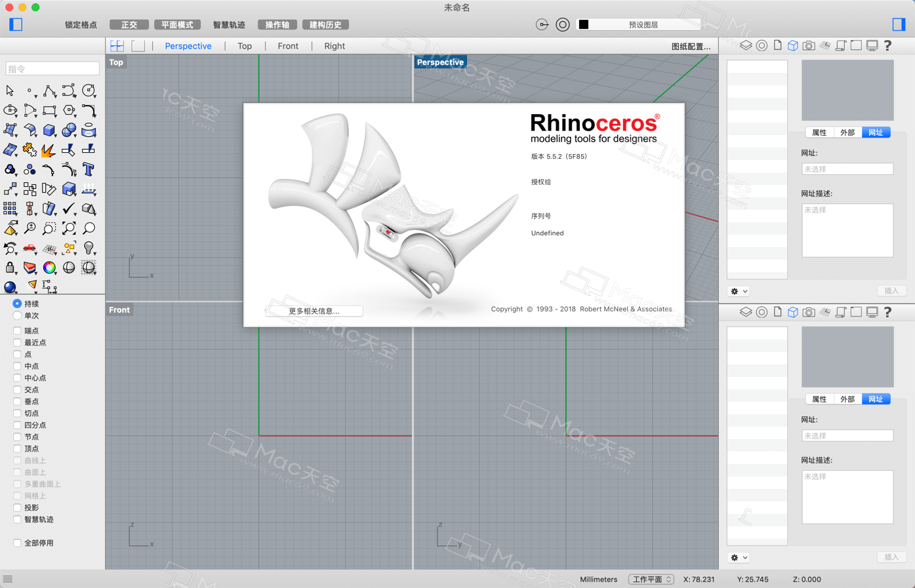The width and height of the screenshot is (915, 588).
Task: Open the color wheel tool
Action: 49,267
